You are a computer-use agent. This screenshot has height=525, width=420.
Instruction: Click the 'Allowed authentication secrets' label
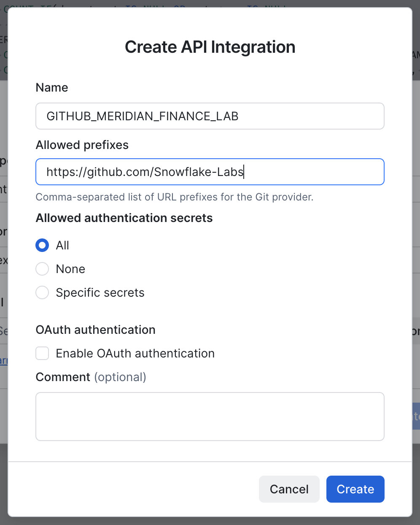click(124, 218)
